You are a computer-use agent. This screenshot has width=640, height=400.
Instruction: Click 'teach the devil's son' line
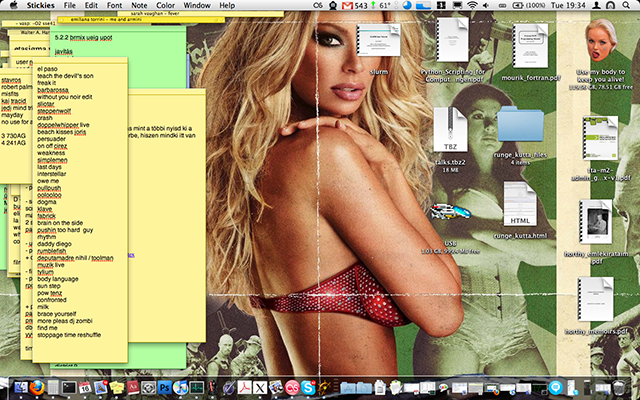coord(65,76)
